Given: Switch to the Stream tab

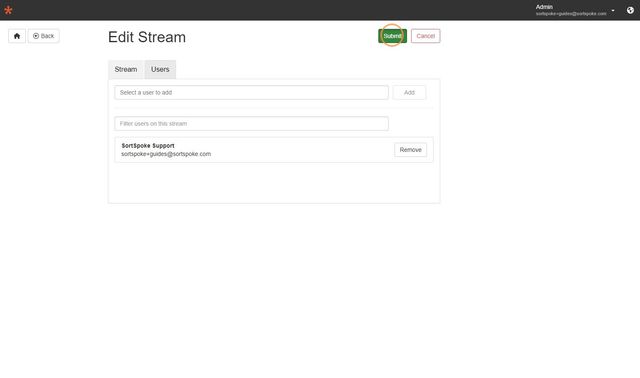Looking at the screenshot, I should (126, 69).
